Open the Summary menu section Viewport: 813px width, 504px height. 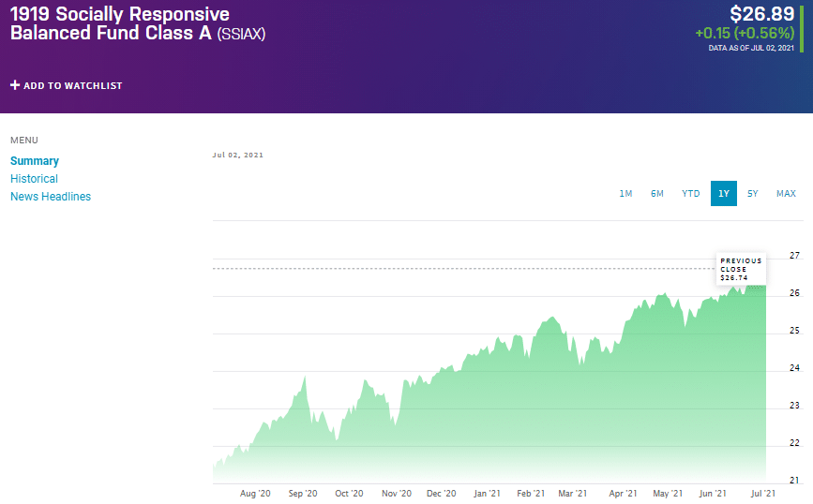(35, 161)
